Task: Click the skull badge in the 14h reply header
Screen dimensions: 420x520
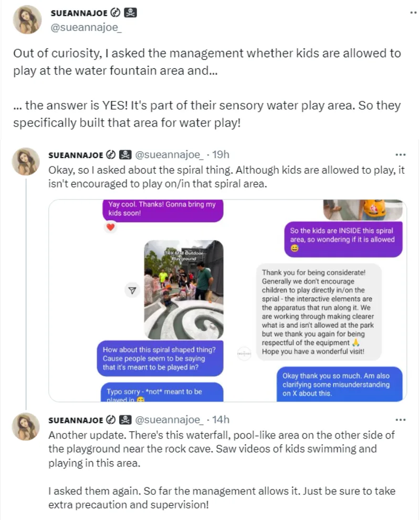Action: pos(125,420)
